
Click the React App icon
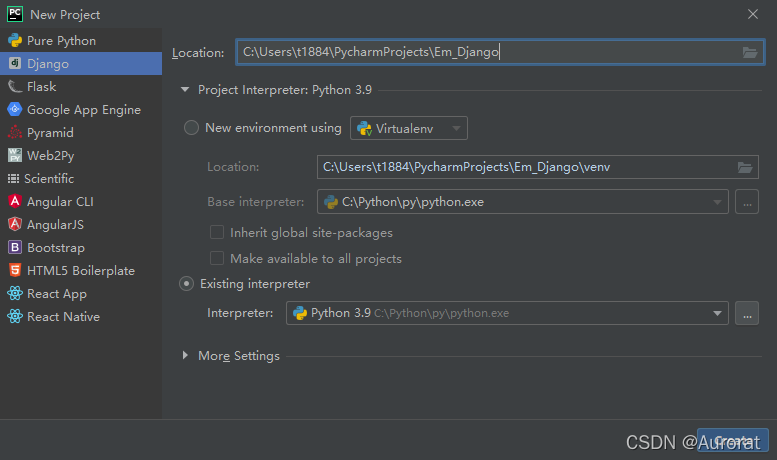click(x=15, y=293)
